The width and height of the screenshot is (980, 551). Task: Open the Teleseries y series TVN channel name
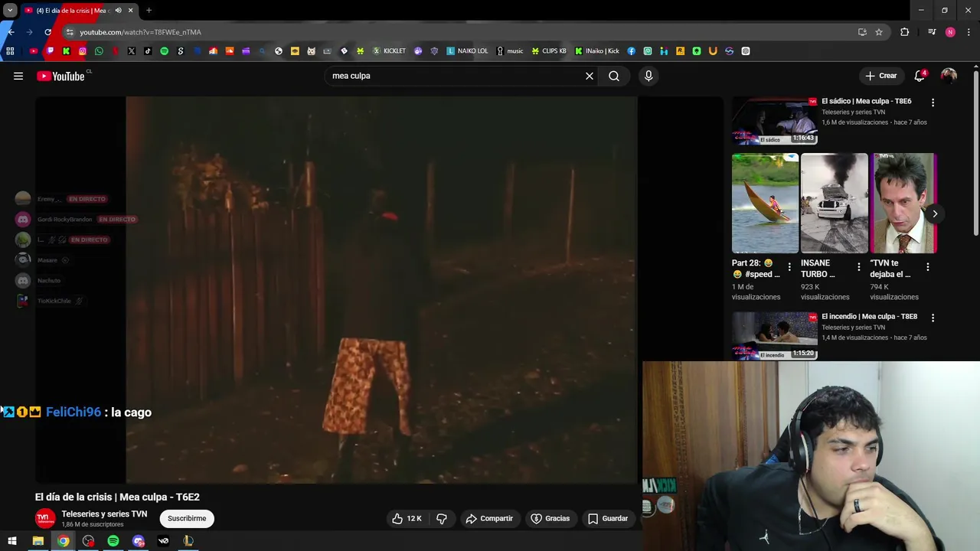104,514
